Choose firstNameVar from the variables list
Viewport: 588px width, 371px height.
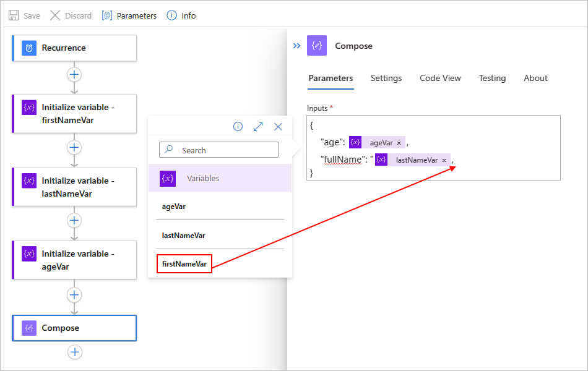(184, 264)
